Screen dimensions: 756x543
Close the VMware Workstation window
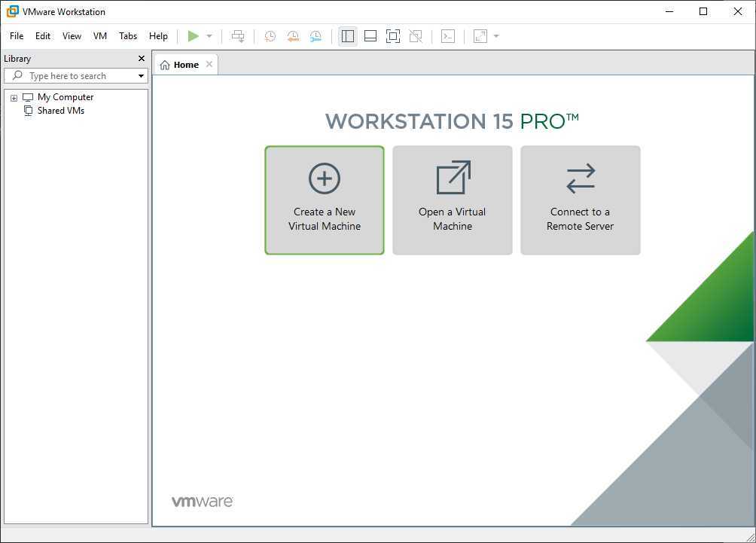point(738,11)
